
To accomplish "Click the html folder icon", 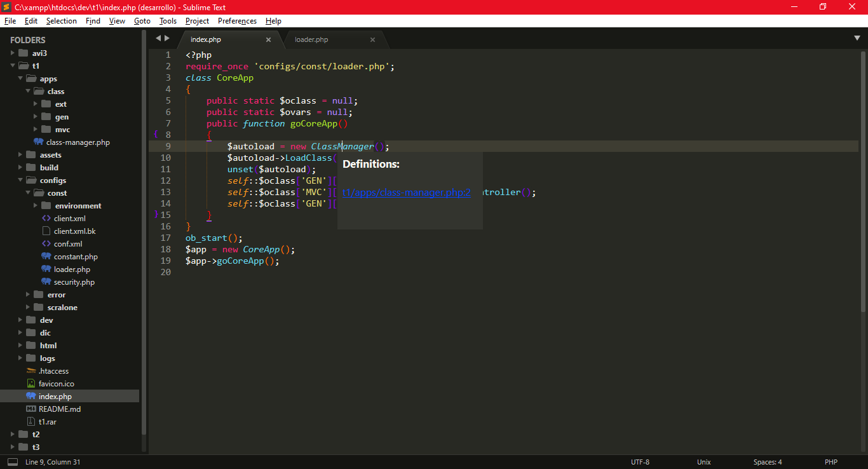I will click(x=31, y=345).
